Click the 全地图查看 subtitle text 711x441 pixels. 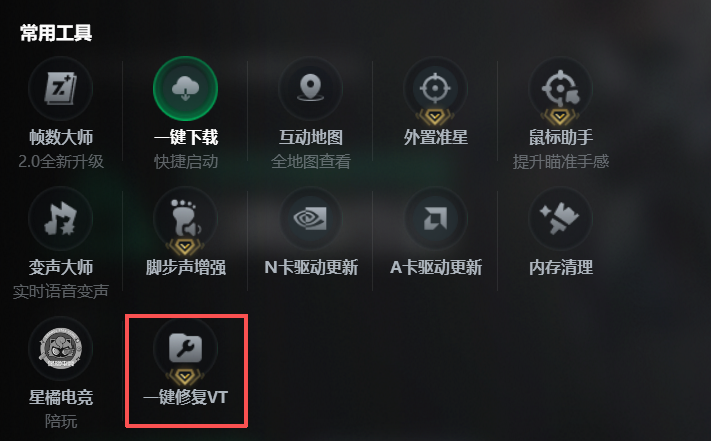pyautogui.click(x=311, y=161)
